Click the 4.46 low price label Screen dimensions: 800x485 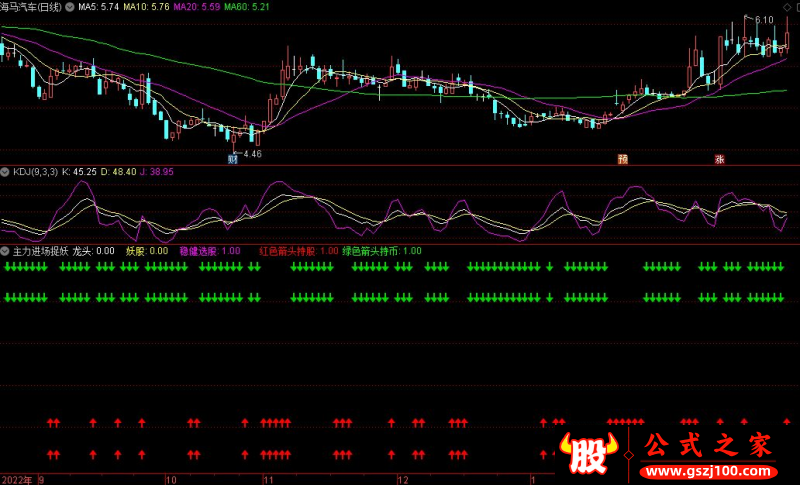pos(250,154)
